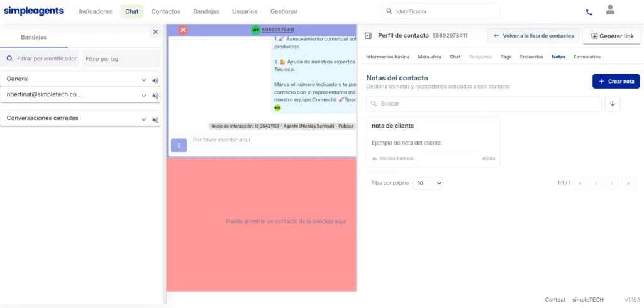Screen dimensions: 644x308
Task: Open the Contactos menu
Action: (x=166, y=11)
